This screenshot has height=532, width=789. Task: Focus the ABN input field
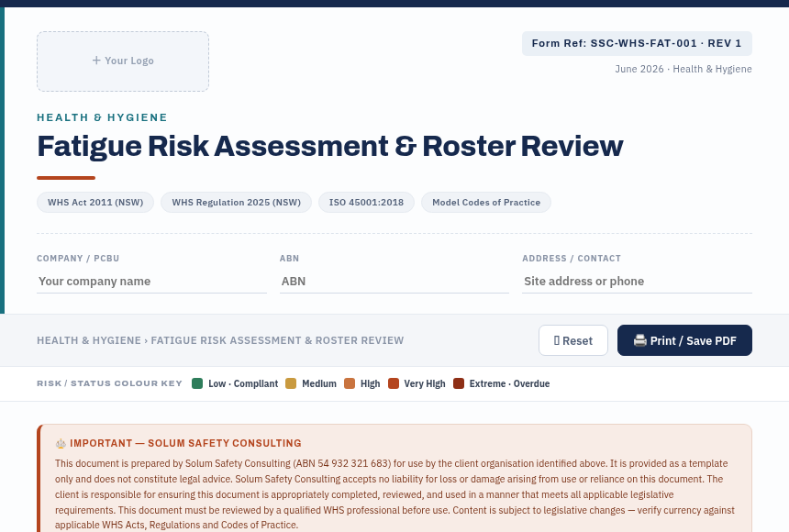point(394,282)
